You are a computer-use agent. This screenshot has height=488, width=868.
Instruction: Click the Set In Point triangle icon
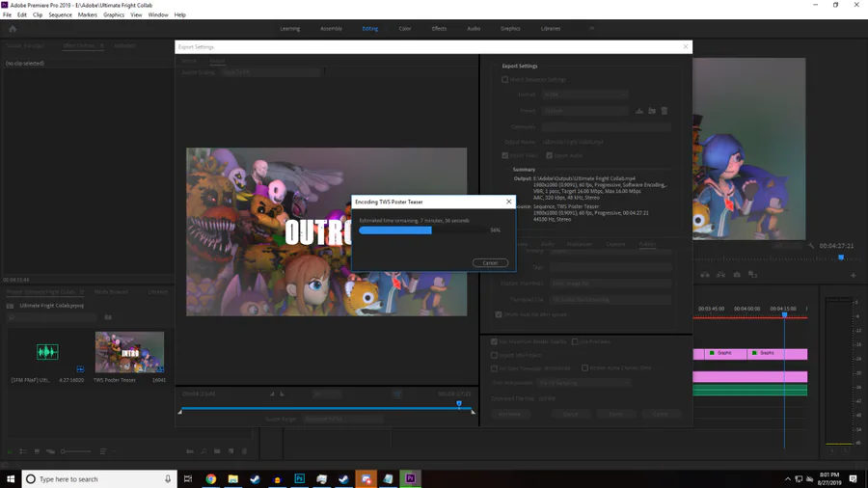pos(272,393)
